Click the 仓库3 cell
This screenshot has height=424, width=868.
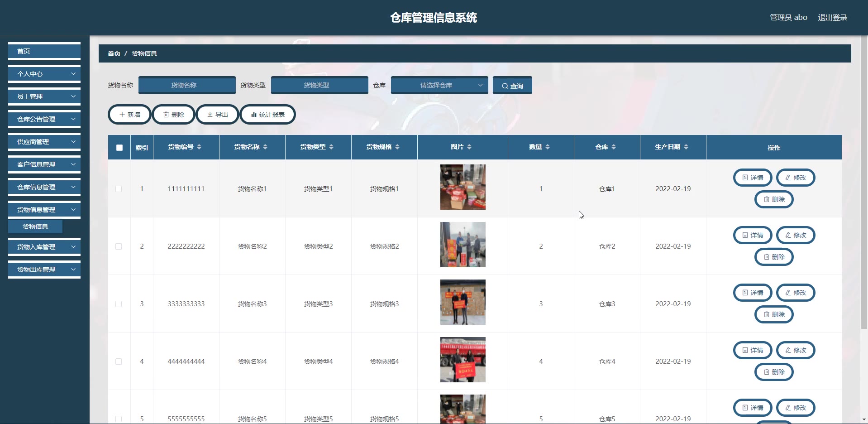click(607, 304)
